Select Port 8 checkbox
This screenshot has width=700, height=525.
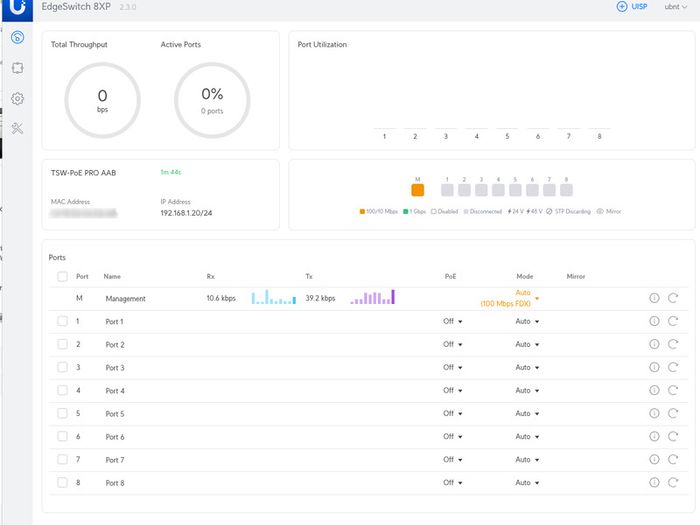62,483
